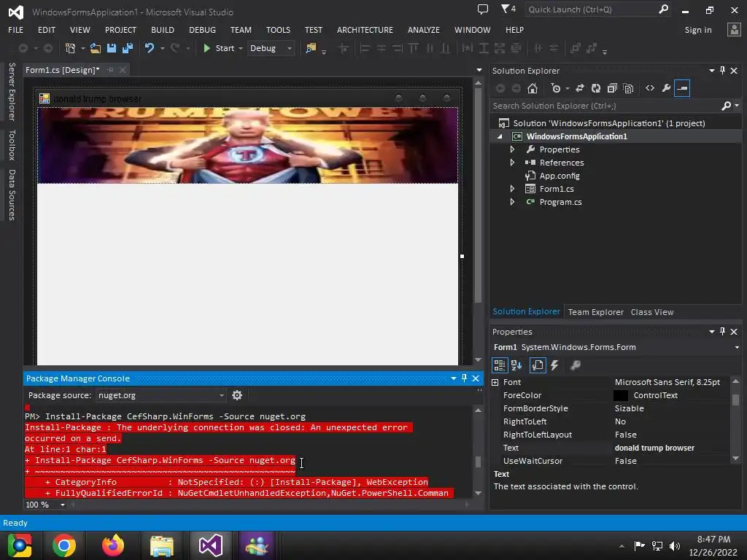Open the ARCHITECTURE menu
The height and width of the screenshot is (560, 747).
point(365,29)
